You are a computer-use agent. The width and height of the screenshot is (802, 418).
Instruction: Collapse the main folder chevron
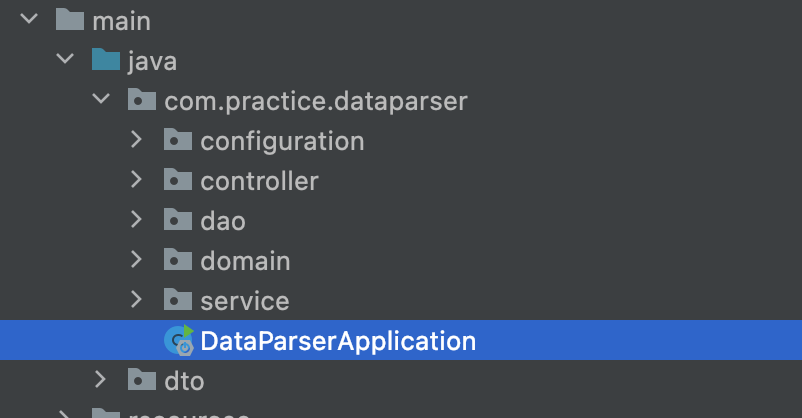[29, 19]
